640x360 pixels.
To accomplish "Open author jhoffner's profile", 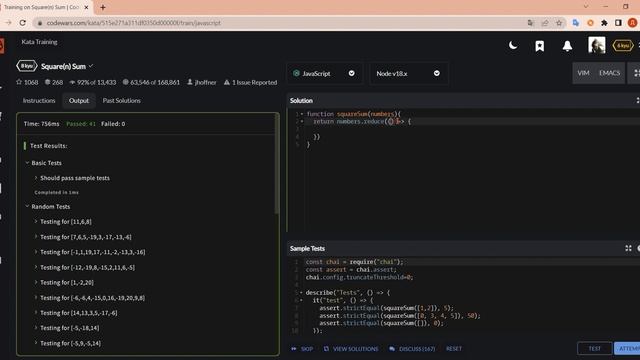I will point(202,82).
